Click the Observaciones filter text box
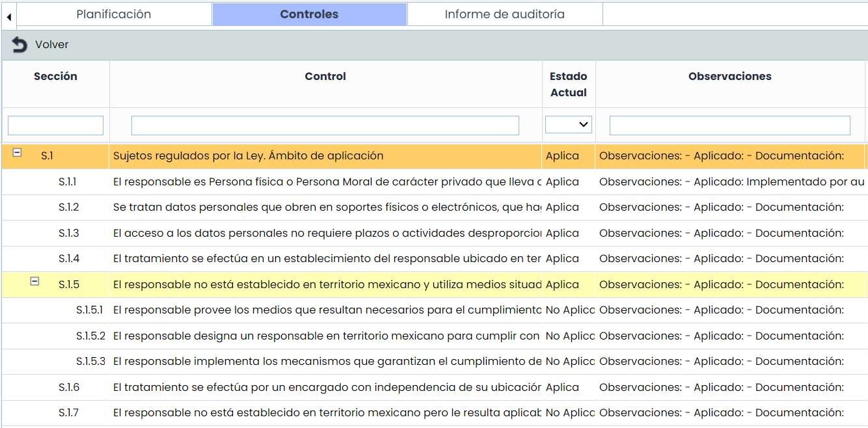868x428 pixels. coord(729,126)
